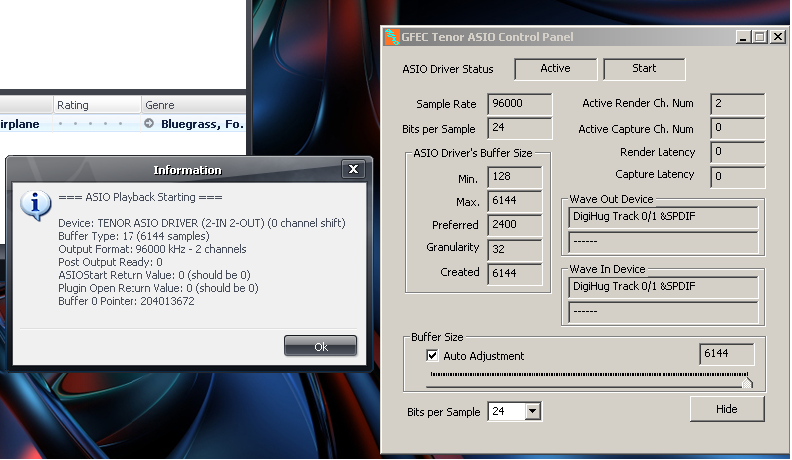Toggle the Auto Adjustment checkbox
The image size is (792, 460).
click(432, 355)
